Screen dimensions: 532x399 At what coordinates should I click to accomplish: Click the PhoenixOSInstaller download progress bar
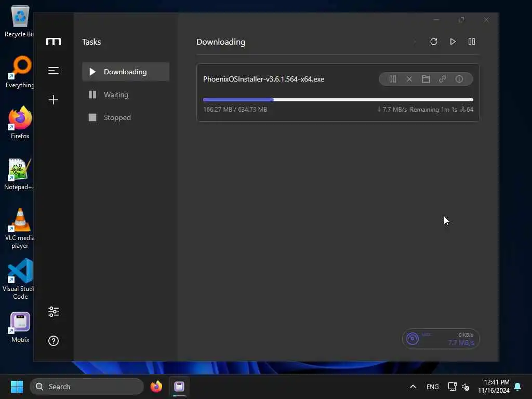point(338,100)
